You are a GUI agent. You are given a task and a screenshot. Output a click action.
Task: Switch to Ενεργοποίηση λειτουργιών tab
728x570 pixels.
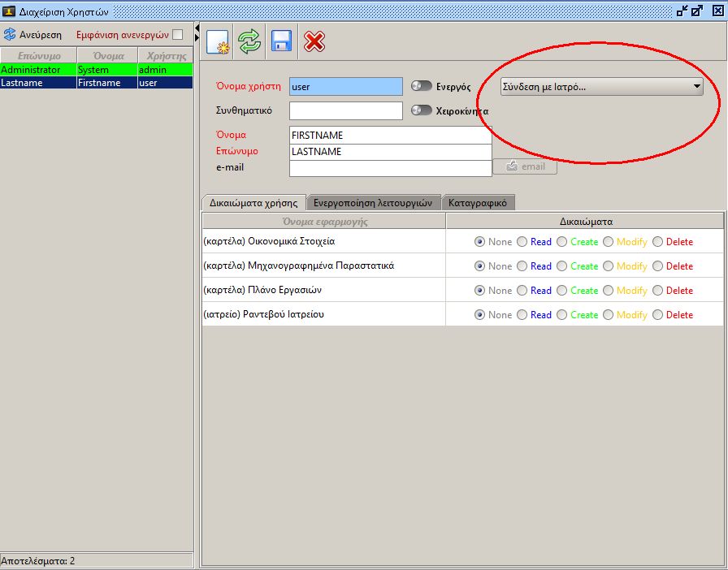click(x=372, y=203)
